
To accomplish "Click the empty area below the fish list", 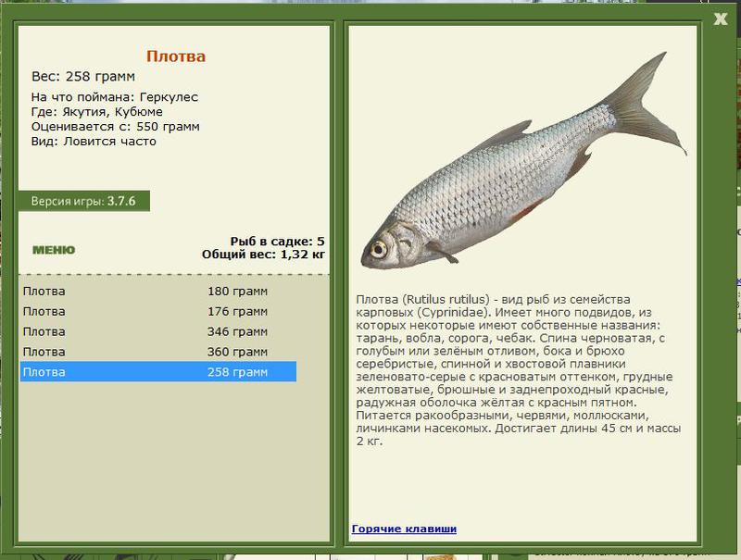I will pyautogui.click(x=174, y=460).
